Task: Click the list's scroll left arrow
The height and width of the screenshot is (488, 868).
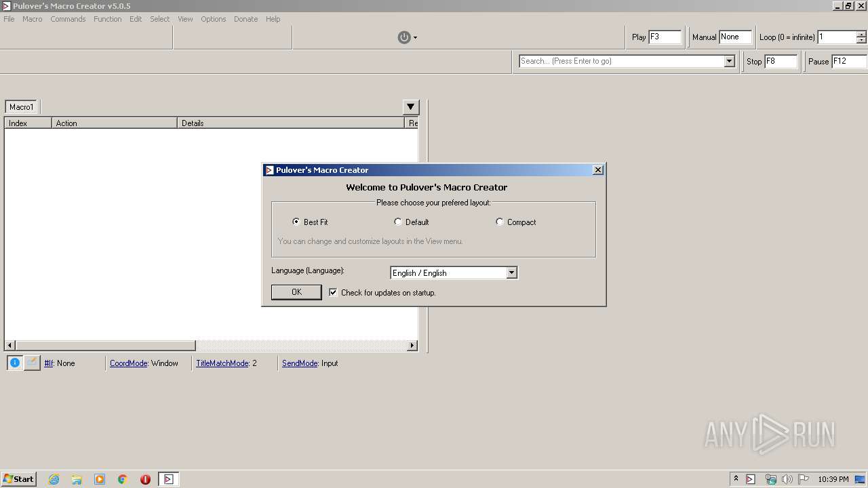Action: tap(9, 346)
